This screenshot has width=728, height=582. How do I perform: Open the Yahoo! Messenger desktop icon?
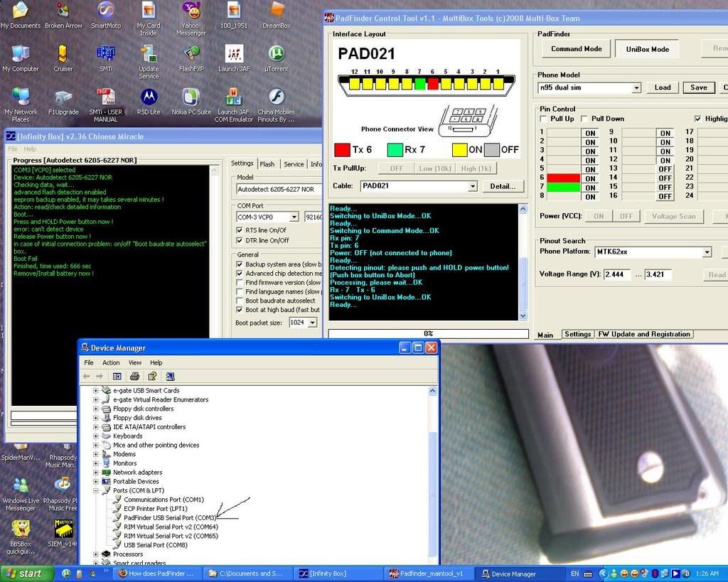(191, 18)
